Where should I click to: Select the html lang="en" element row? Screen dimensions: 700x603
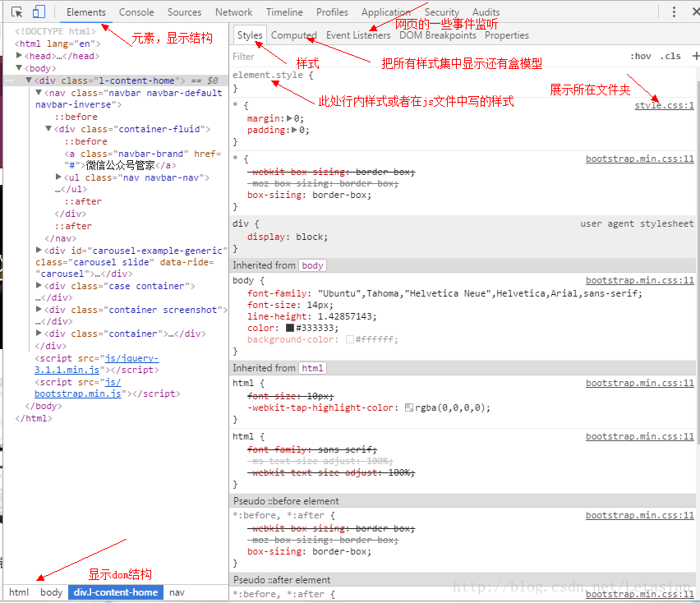pyautogui.click(x=58, y=44)
